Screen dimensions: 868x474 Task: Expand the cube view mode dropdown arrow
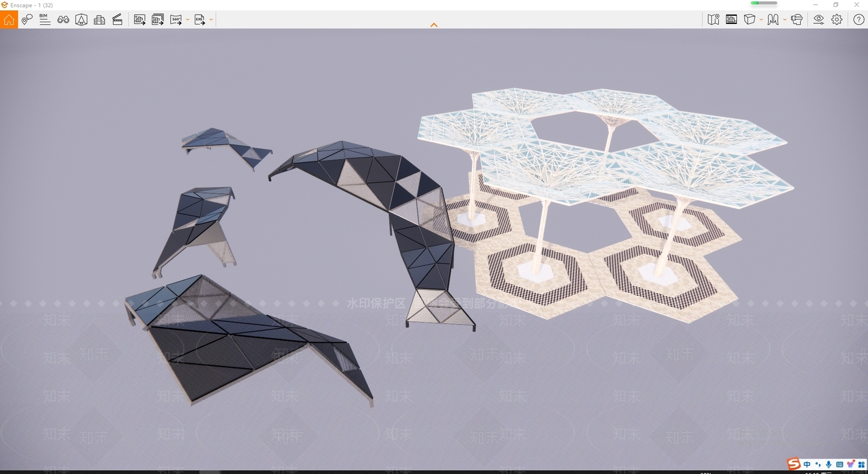(761, 20)
